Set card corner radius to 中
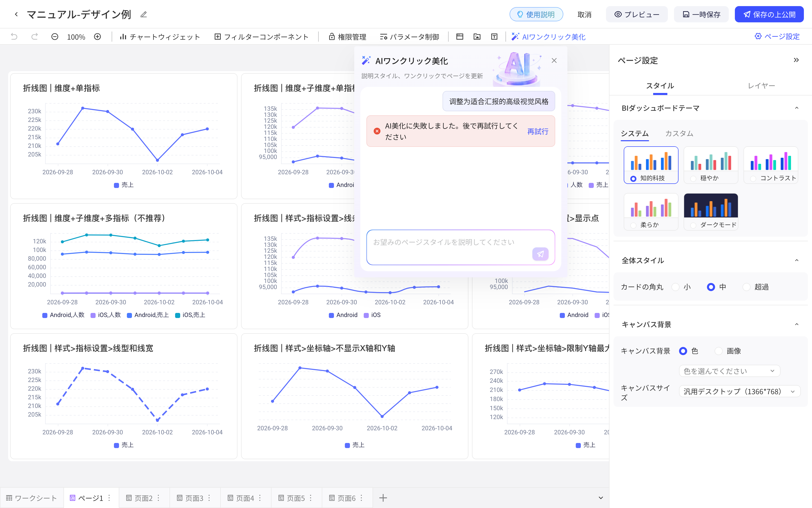812x508 pixels. tap(711, 287)
